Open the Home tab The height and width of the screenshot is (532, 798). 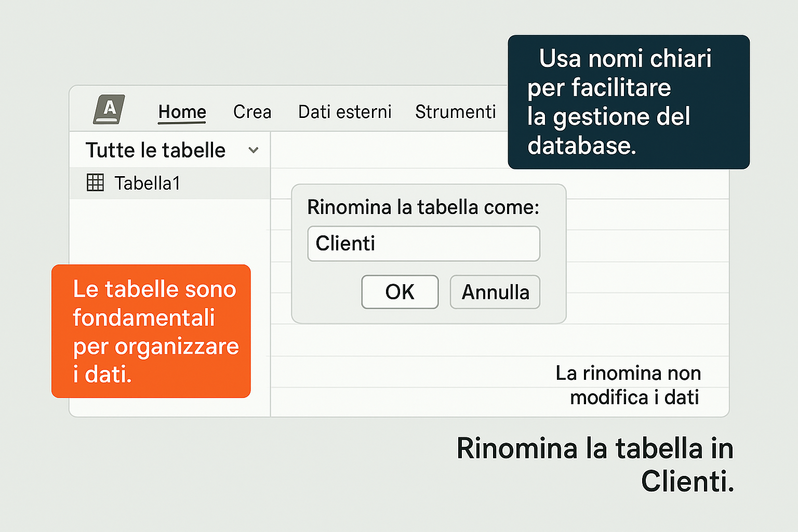tap(182, 112)
